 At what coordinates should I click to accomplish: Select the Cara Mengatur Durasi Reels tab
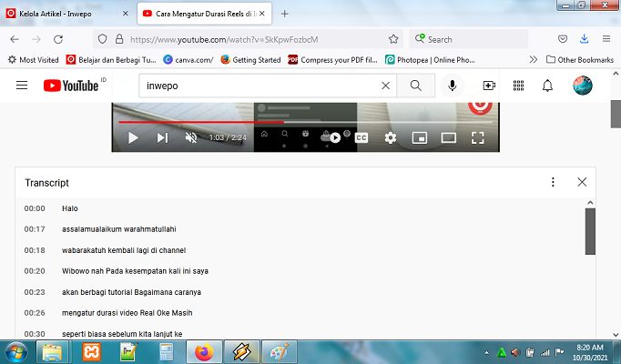click(204, 14)
